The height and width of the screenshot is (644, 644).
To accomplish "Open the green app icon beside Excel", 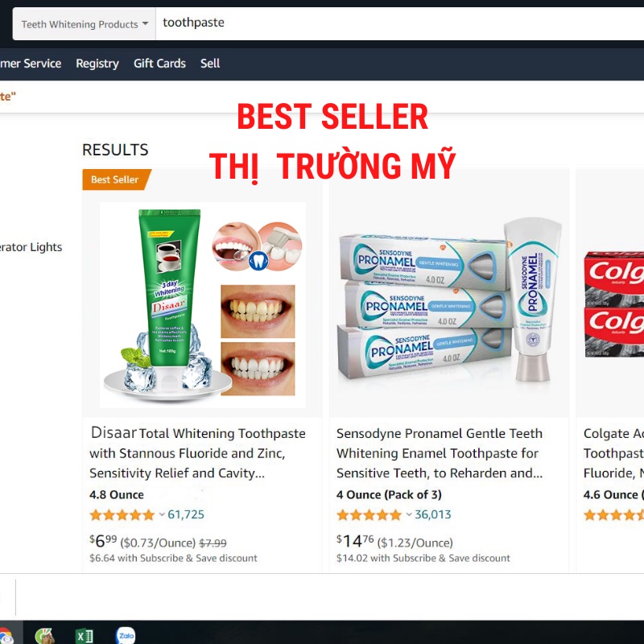I will (x=45, y=636).
